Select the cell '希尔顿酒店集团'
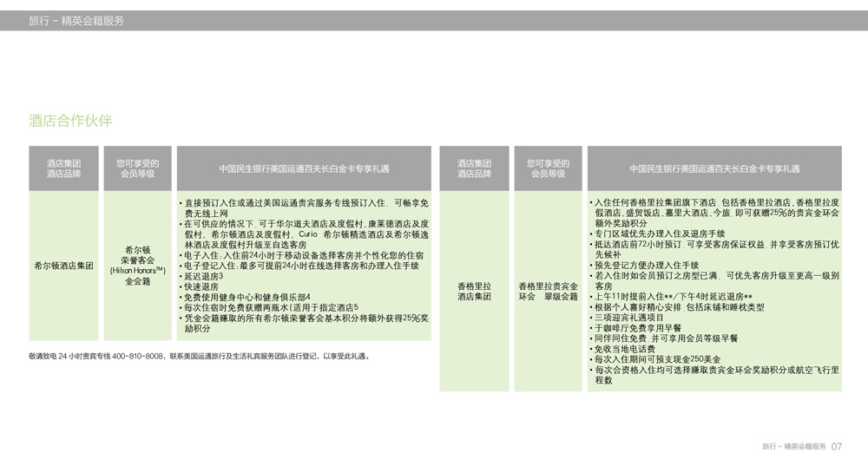Image resolution: width=868 pixels, height=460 pixels. (x=63, y=266)
